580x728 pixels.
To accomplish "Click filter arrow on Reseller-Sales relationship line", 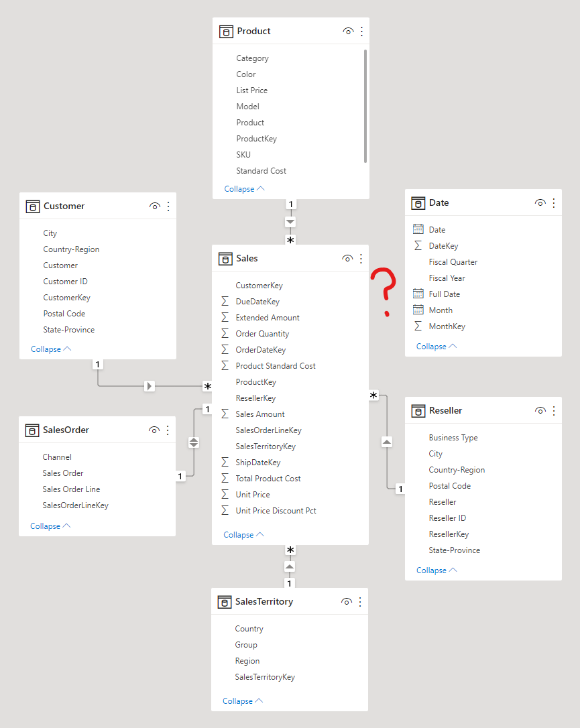I will [387, 442].
